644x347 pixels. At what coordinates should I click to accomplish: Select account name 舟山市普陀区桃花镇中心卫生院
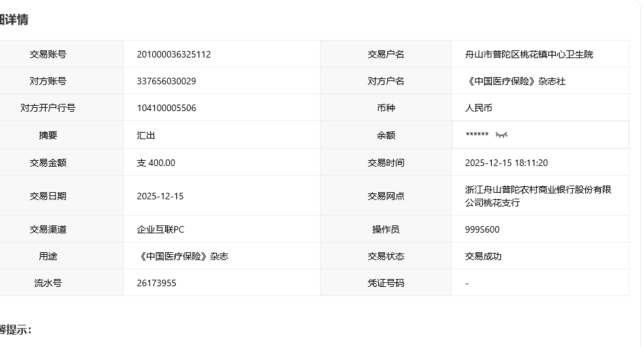pos(529,54)
